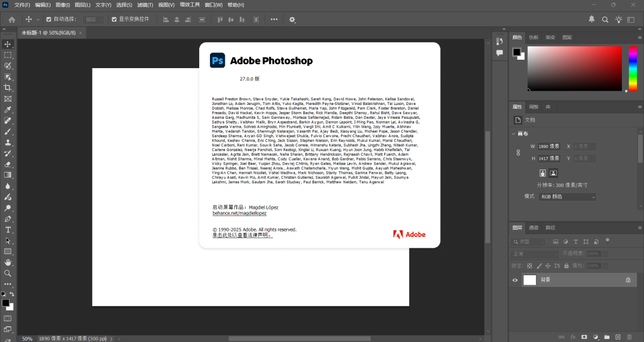Click the fx layer style icon

point(573,337)
